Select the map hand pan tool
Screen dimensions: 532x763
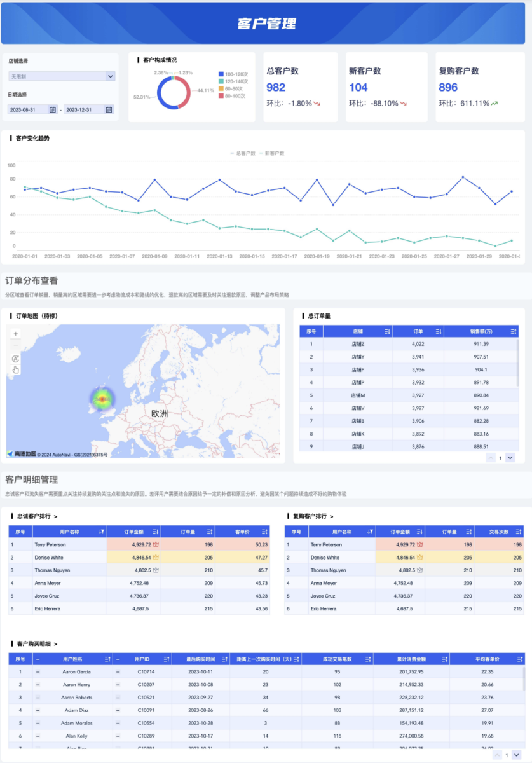16,369
